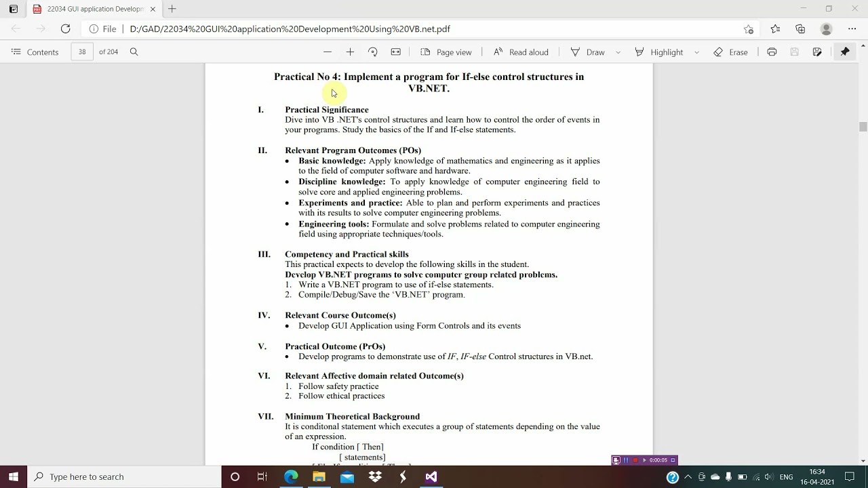
Task: Click the Practical No 4 heading
Action: [429, 82]
